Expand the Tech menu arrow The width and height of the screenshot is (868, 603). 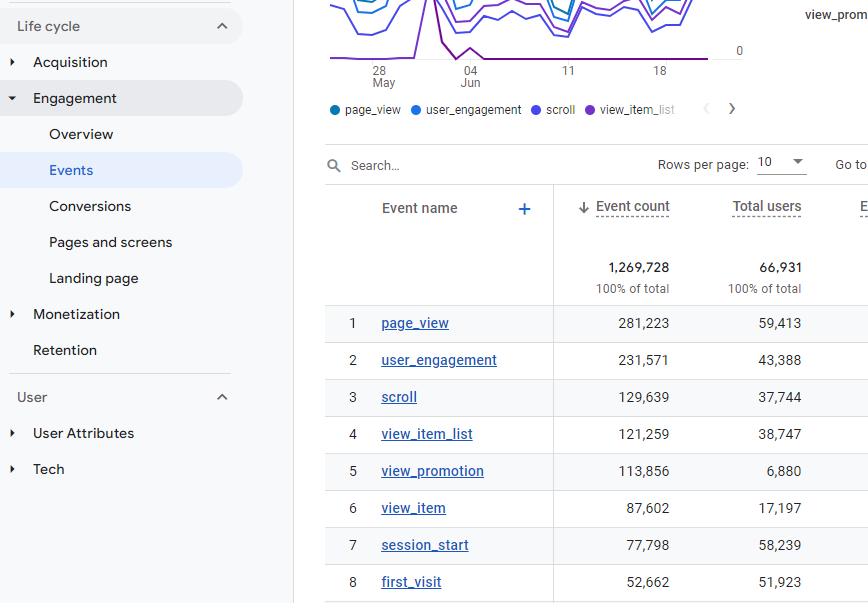[x=13, y=469]
